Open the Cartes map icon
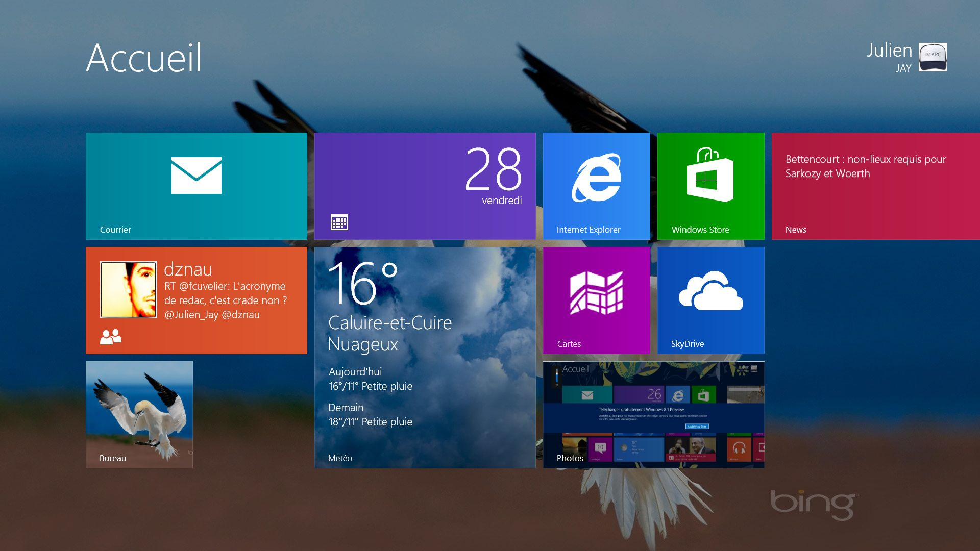Image resolution: width=980 pixels, height=551 pixels. click(596, 292)
